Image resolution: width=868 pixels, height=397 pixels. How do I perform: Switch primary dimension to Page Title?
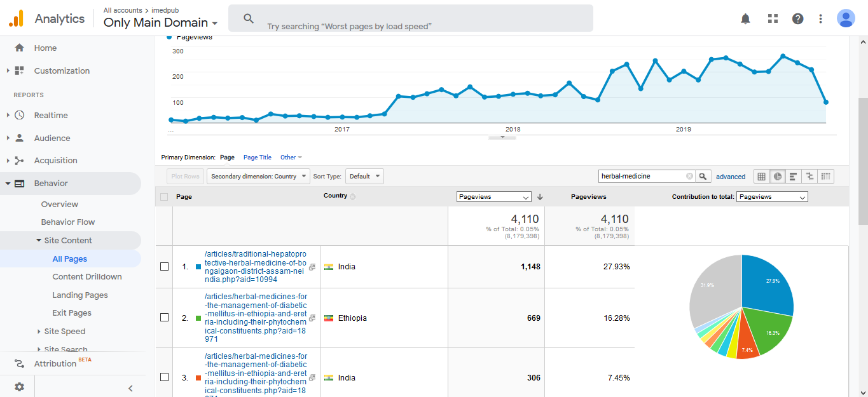pyautogui.click(x=257, y=158)
